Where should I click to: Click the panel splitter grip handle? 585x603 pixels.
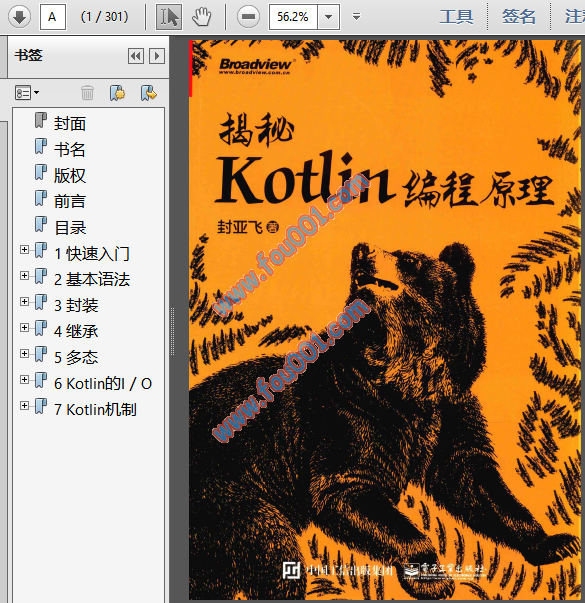point(172,331)
